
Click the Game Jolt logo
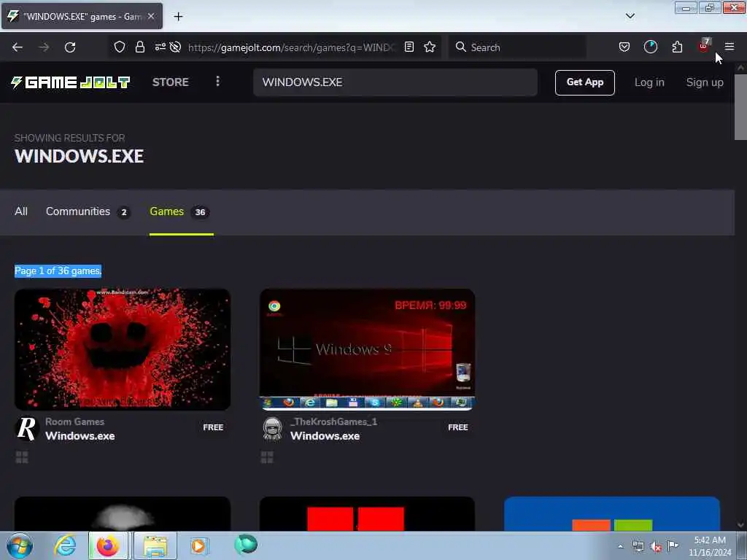71,82
